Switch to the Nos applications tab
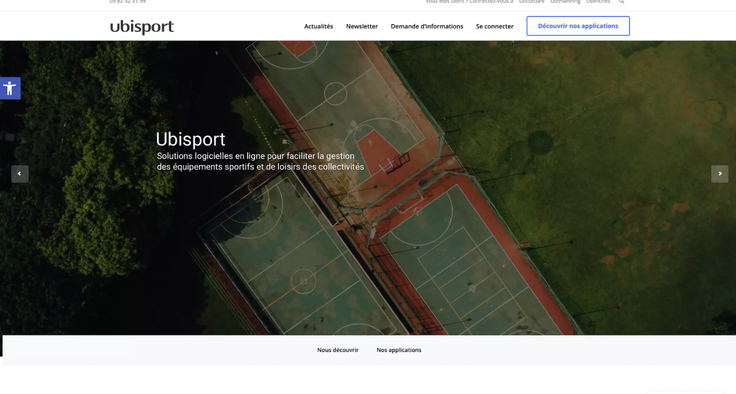The image size is (736, 394). (x=399, y=350)
